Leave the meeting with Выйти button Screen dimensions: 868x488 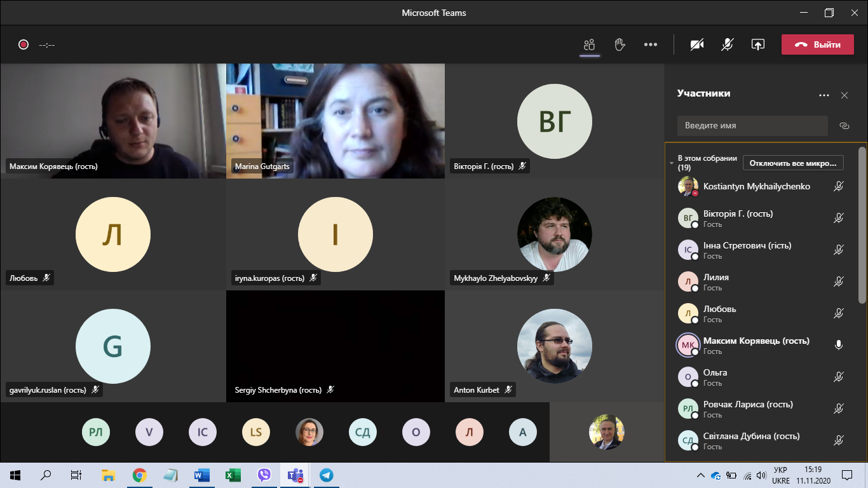[817, 44]
